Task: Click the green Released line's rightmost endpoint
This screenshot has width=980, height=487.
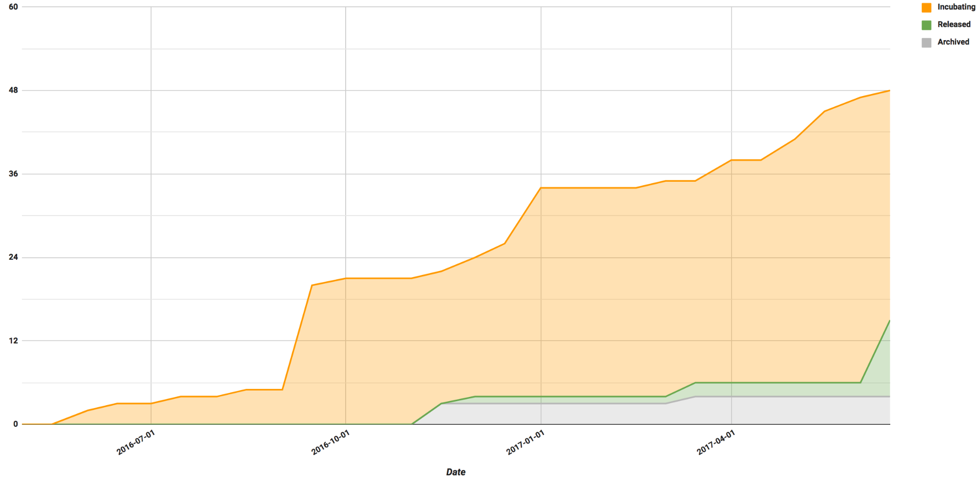Action: point(889,321)
